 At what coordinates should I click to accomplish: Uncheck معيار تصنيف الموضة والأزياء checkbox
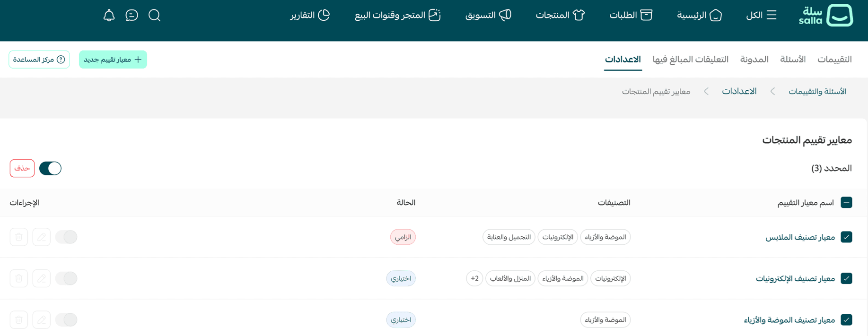(x=846, y=320)
